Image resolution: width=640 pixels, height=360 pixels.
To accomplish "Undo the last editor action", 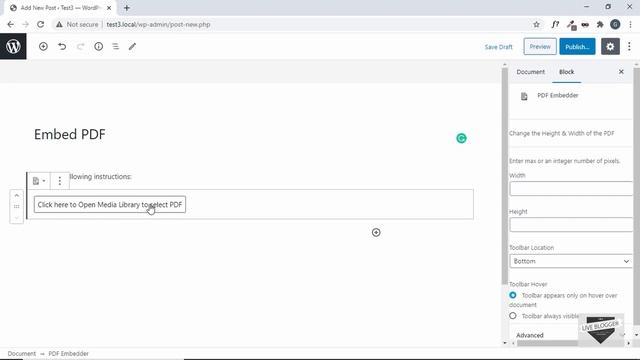I will pyautogui.click(x=62, y=47).
